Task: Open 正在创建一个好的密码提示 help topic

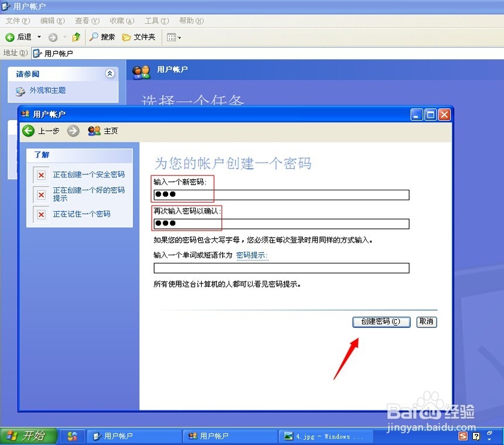Action: pyautogui.click(x=88, y=194)
